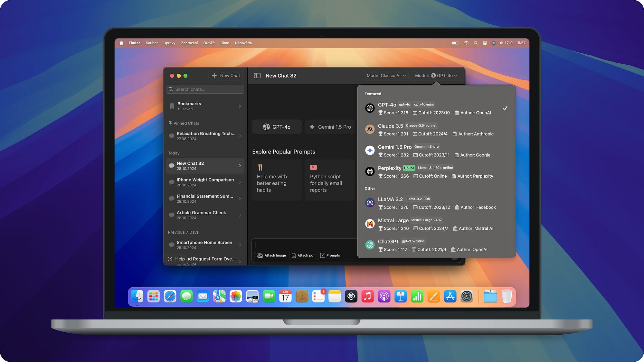Open the Mode: Classic AI dropdown
This screenshot has height=362, width=644.
[386, 76]
